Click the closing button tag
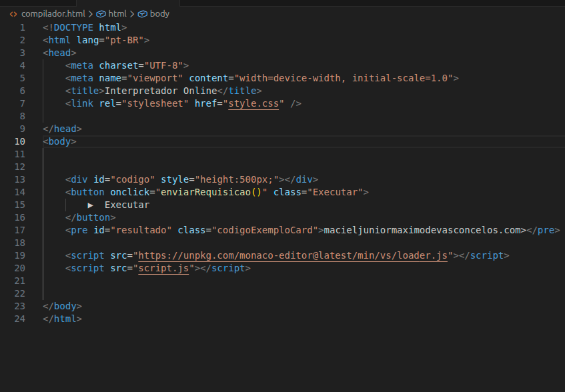Screen dimensions: 565x392 pyautogui.click(x=91, y=217)
